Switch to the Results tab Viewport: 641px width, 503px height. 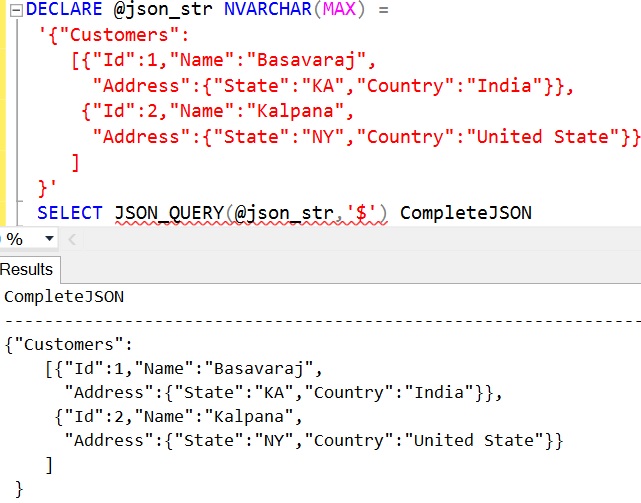click(x=28, y=269)
